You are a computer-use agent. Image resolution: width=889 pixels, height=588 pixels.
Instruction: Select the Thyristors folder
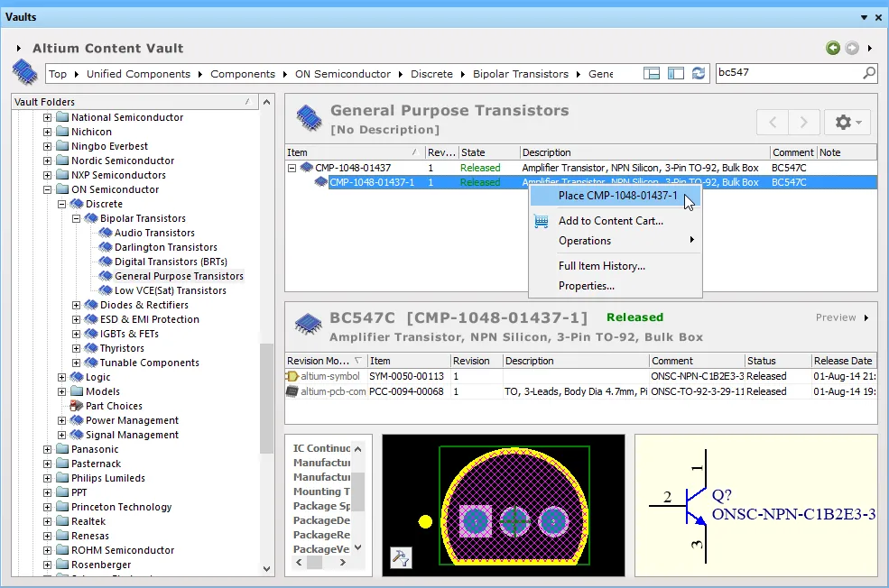pyautogui.click(x=122, y=348)
